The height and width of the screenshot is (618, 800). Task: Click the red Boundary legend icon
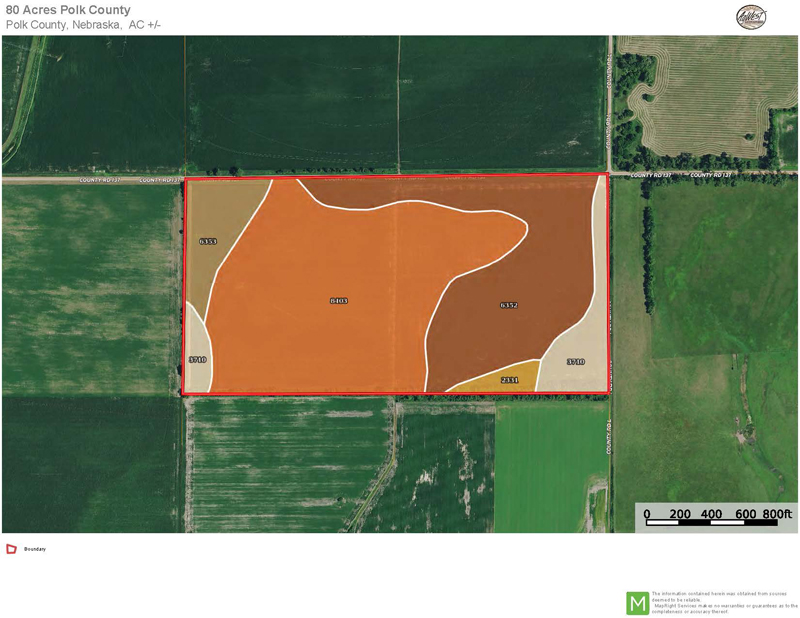pos(11,549)
